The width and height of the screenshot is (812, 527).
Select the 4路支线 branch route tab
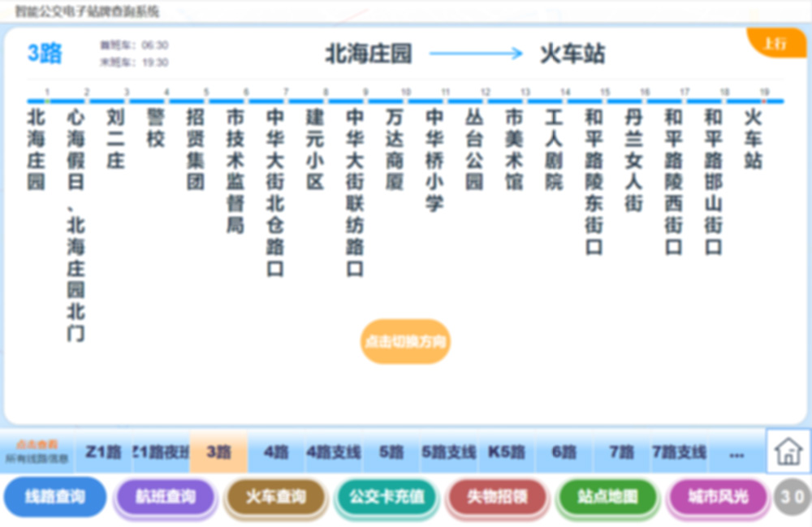pyautogui.click(x=334, y=452)
